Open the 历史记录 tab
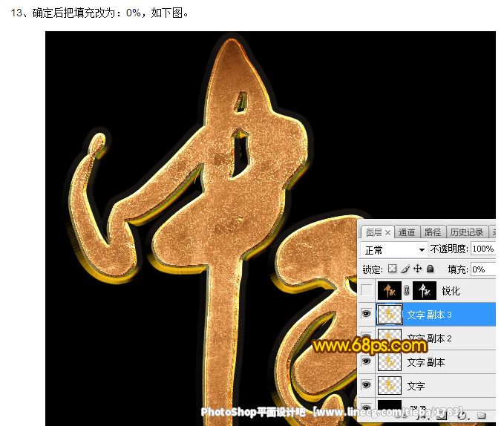This screenshot has height=426, width=504. click(x=466, y=232)
